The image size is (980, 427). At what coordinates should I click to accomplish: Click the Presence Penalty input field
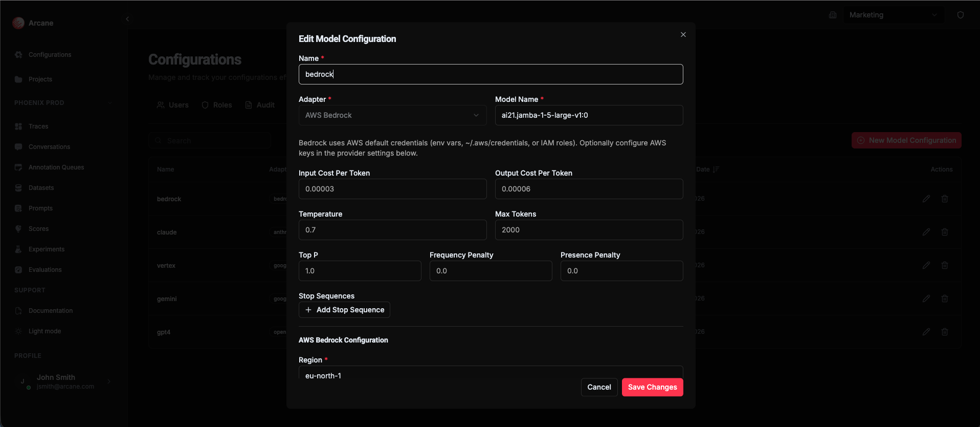[621, 271]
